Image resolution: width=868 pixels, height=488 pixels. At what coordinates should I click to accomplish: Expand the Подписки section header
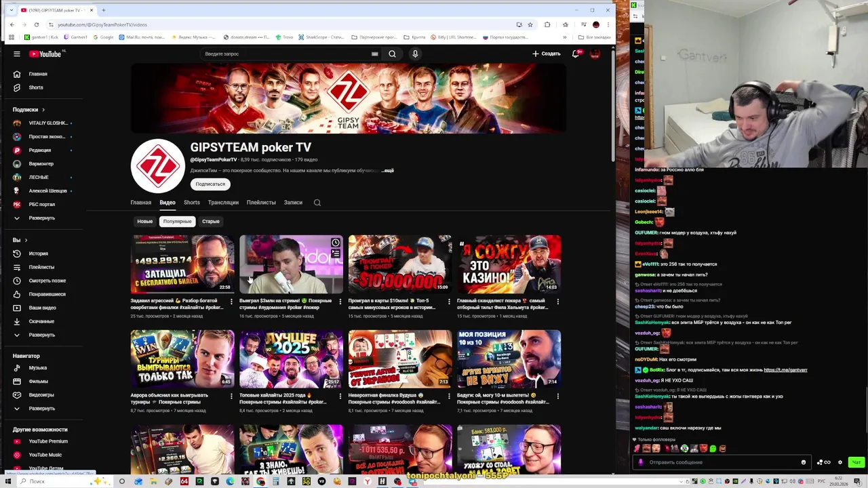coord(28,109)
